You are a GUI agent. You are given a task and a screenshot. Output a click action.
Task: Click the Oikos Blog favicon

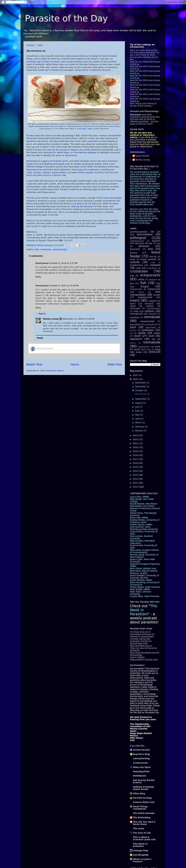point(131,793)
